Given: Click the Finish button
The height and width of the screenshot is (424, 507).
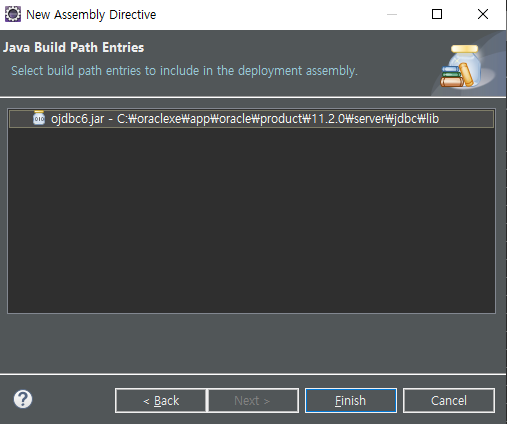Looking at the screenshot, I should click(x=351, y=400).
